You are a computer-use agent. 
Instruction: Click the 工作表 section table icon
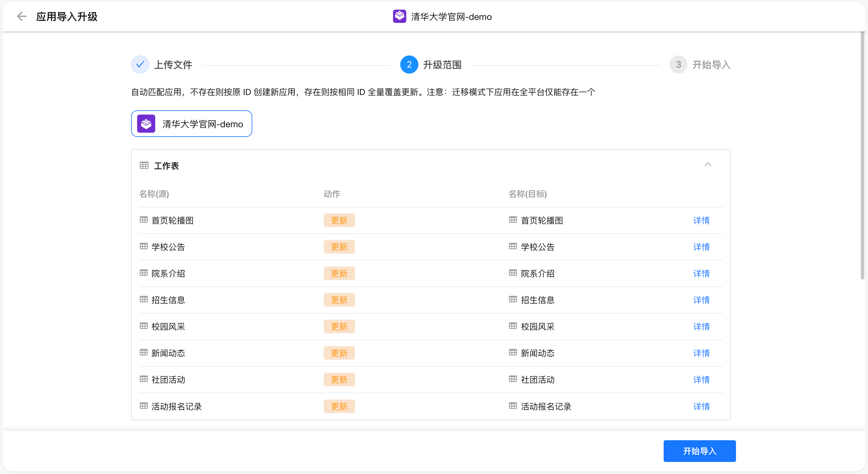pyautogui.click(x=144, y=165)
